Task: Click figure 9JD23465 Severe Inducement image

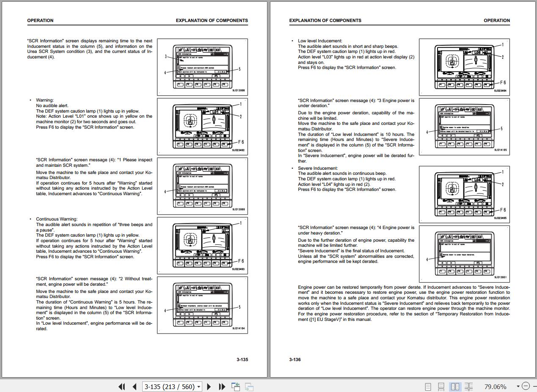Action: (464, 194)
